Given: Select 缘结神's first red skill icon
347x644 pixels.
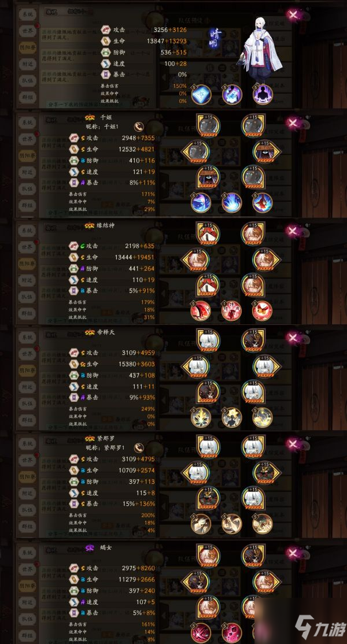Looking at the screenshot, I should pos(201,311).
